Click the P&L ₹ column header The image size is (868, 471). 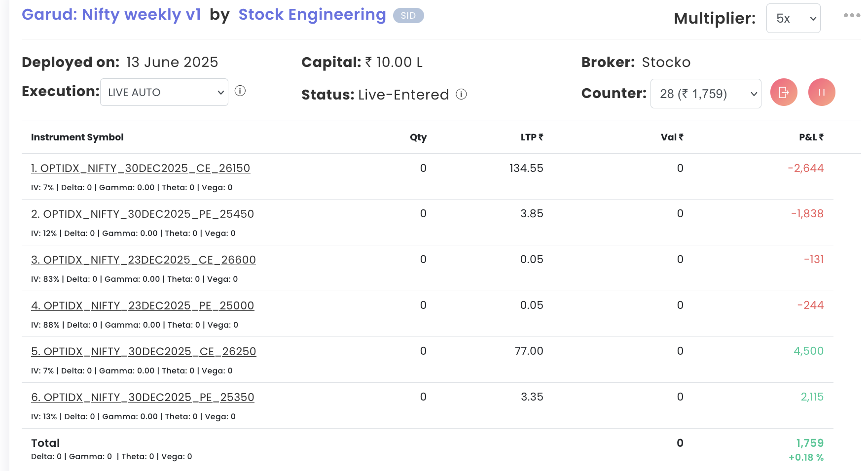click(811, 137)
